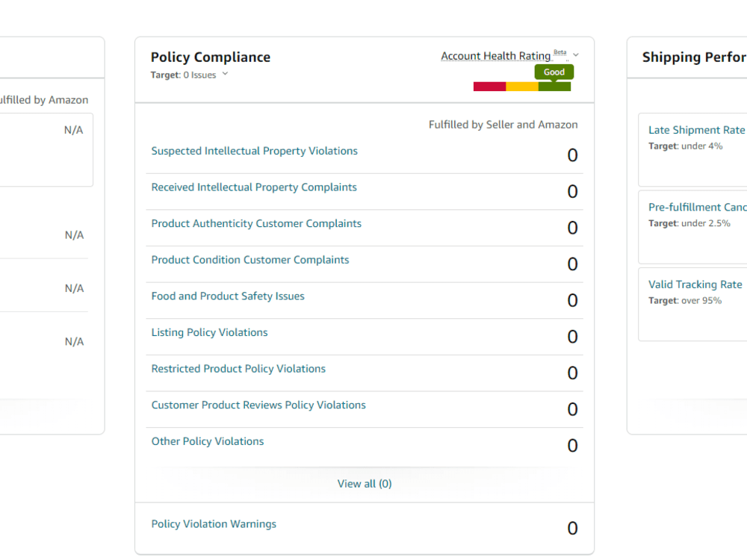Screen dimensions: 747x560
Task: Click the count for Policy Violation Warnings
Action: point(572,528)
